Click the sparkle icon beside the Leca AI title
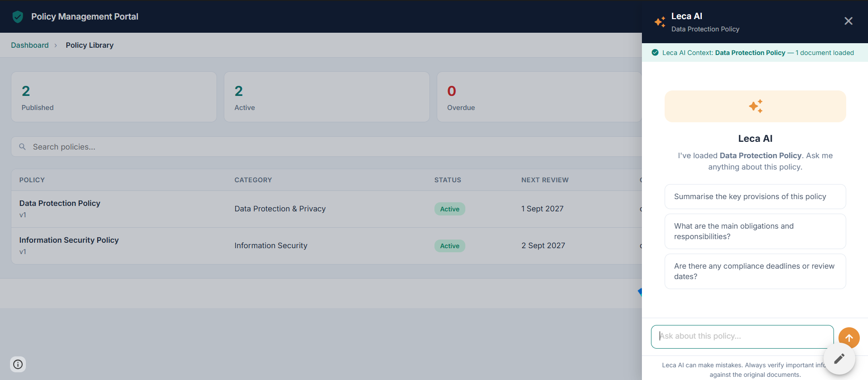Screen dimensions: 868x380 [660, 22]
